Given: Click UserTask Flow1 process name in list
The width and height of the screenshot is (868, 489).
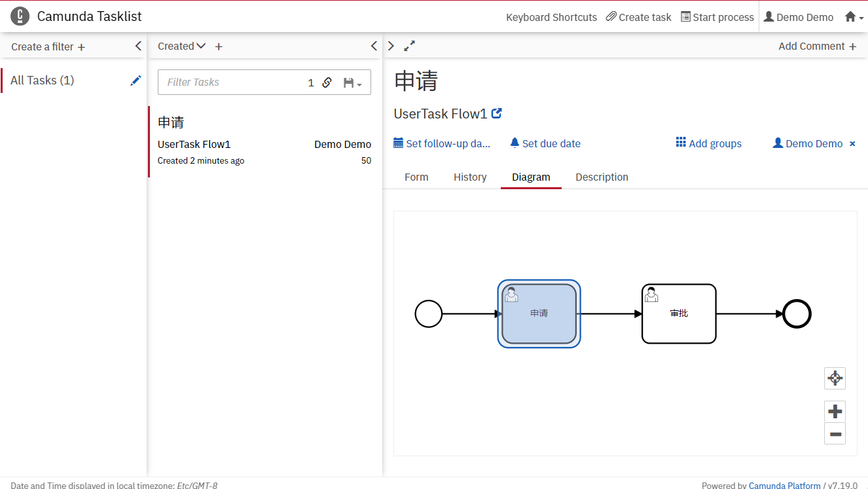Looking at the screenshot, I should pos(194,145).
